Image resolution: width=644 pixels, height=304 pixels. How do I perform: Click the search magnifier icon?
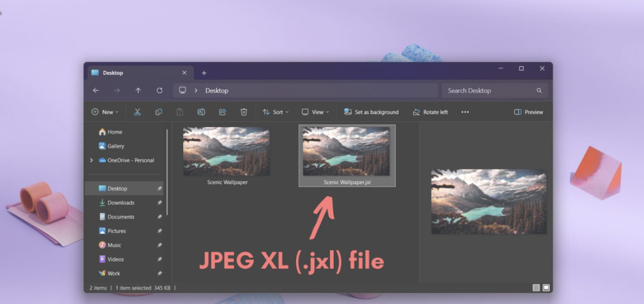click(540, 91)
